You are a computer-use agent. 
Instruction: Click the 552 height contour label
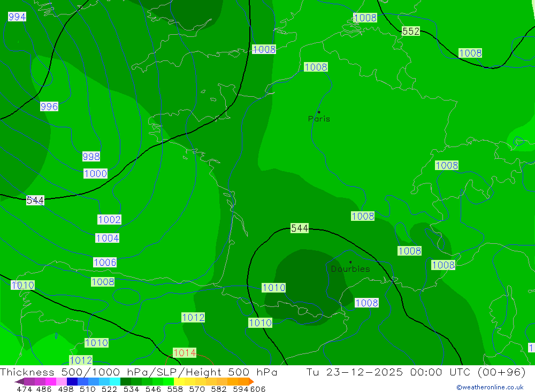pyautogui.click(x=411, y=32)
